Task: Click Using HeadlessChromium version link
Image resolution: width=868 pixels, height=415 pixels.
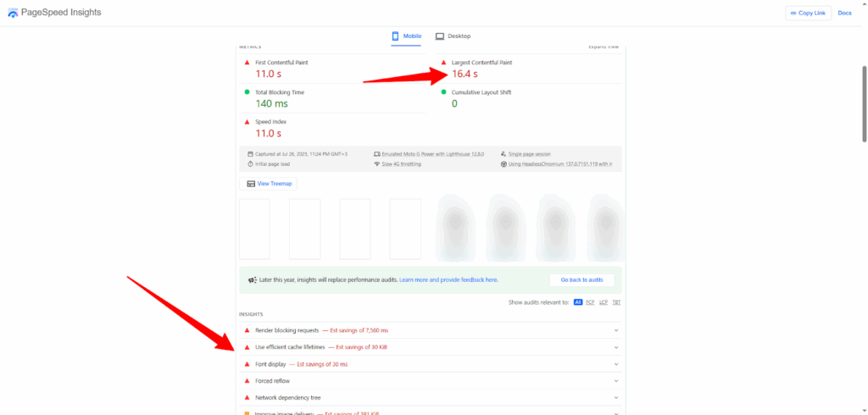Action: point(559,163)
